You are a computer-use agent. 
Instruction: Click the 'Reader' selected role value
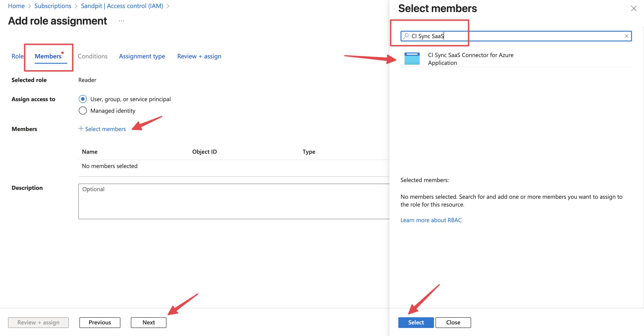coord(87,80)
